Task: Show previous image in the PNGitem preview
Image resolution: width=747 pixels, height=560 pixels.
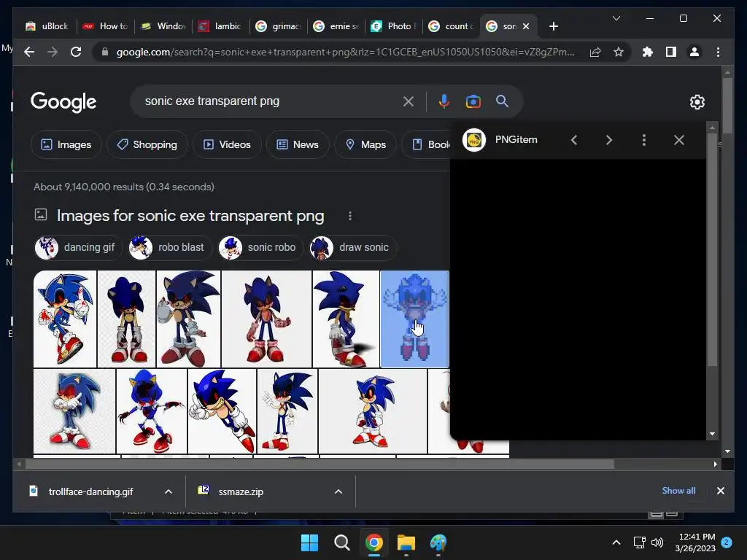Action: click(574, 140)
